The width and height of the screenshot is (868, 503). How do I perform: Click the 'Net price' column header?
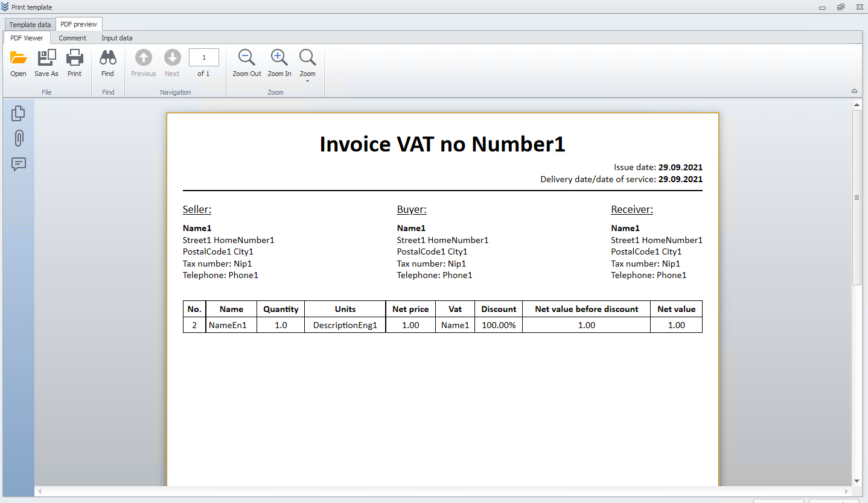[x=410, y=309]
